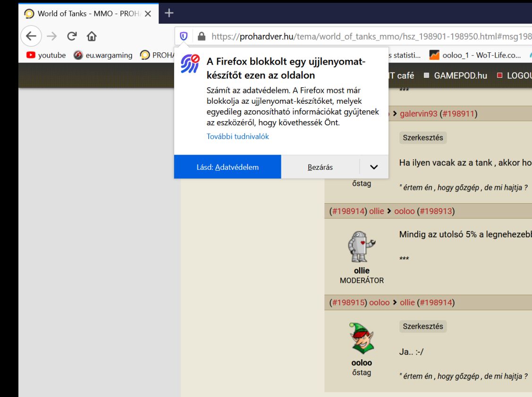Open the Firefox home page icon
Screen dimensions: 532x397
(x=92, y=36)
